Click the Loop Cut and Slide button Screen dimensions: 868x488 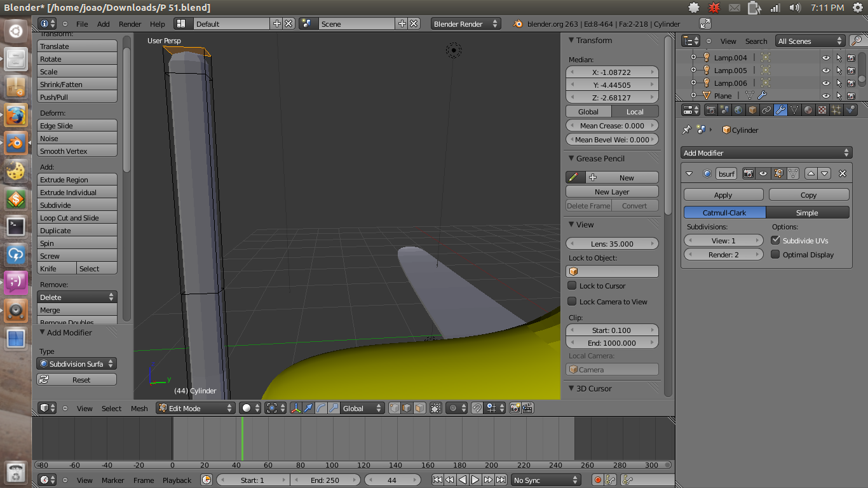click(x=77, y=217)
